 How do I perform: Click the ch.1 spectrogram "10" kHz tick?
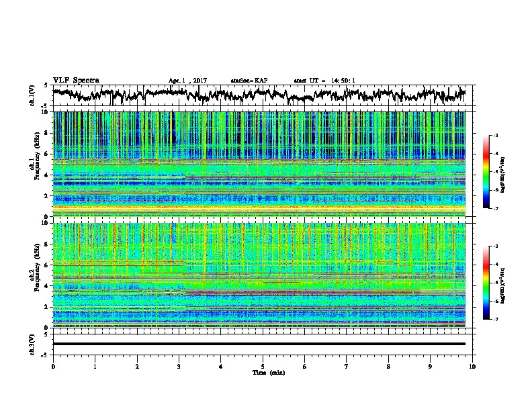coord(46,112)
